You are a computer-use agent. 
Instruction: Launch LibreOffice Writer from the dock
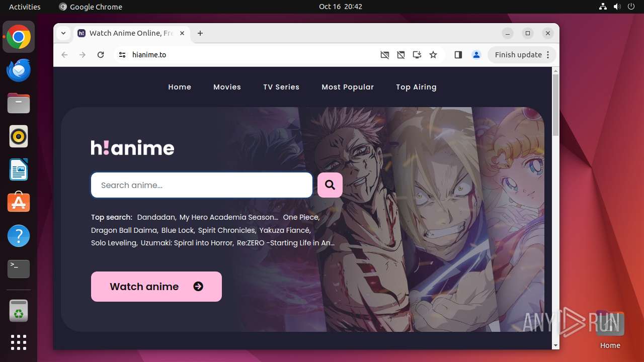pyautogui.click(x=19, y=169)
